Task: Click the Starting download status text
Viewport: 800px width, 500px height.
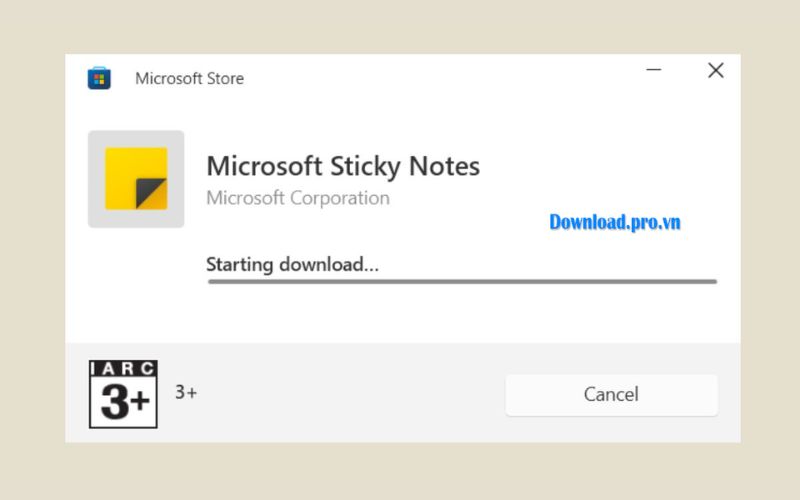Action: [x=292, y=265]
